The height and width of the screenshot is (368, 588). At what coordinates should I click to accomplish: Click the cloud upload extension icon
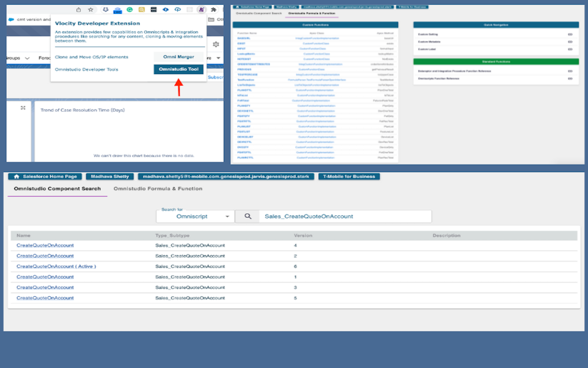[x=177, y=9]
